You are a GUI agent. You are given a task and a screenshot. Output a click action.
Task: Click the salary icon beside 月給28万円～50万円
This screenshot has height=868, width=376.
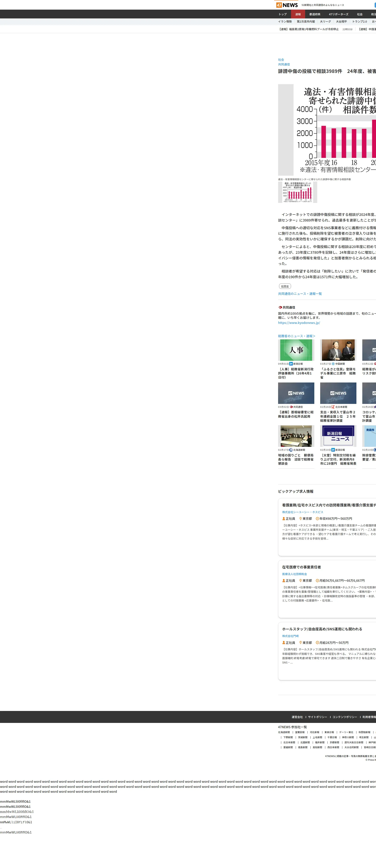tap(317, 643)
